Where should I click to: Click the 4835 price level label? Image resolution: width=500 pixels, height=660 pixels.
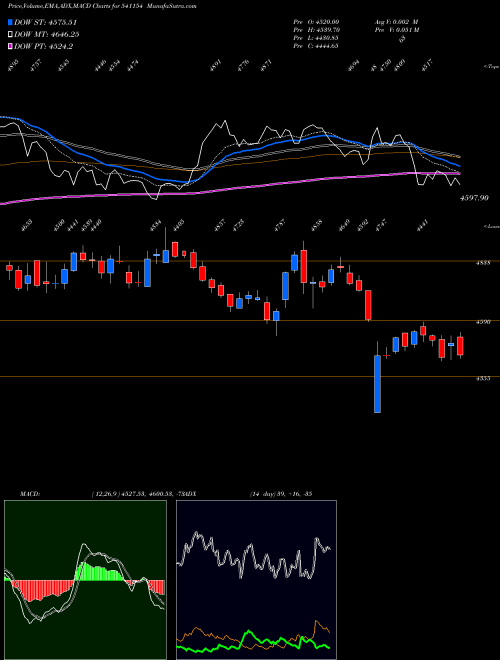tap(483, 263)
